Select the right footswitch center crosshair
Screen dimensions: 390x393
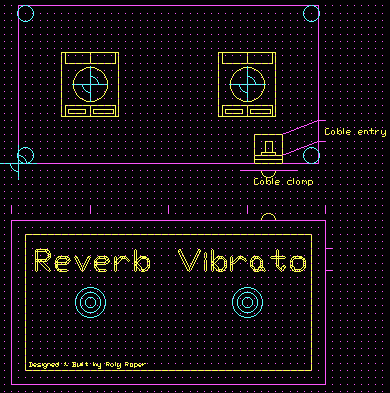tap(247, 84)
